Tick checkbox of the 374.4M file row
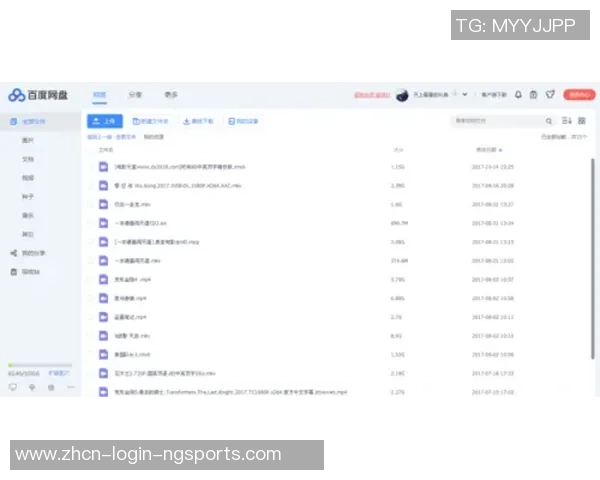 pyautogui.click(x=91, y=261)
